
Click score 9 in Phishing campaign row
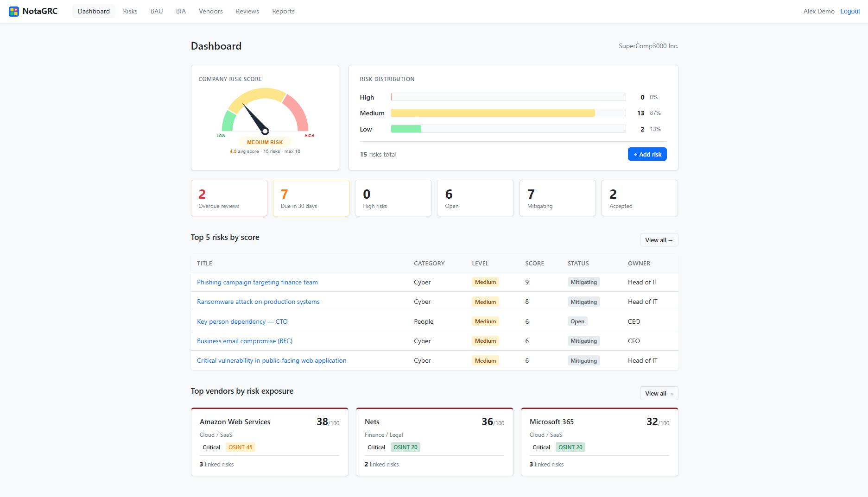[x=527, y=282]
